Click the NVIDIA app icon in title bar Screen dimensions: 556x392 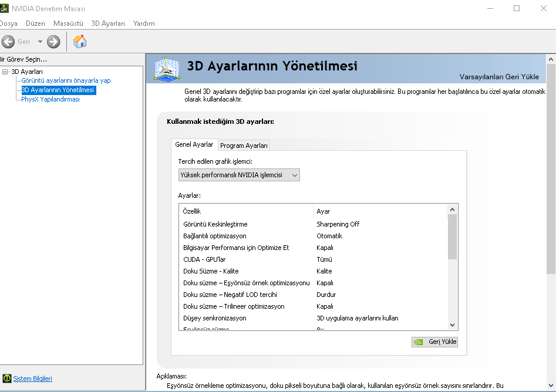click(4, 8)
